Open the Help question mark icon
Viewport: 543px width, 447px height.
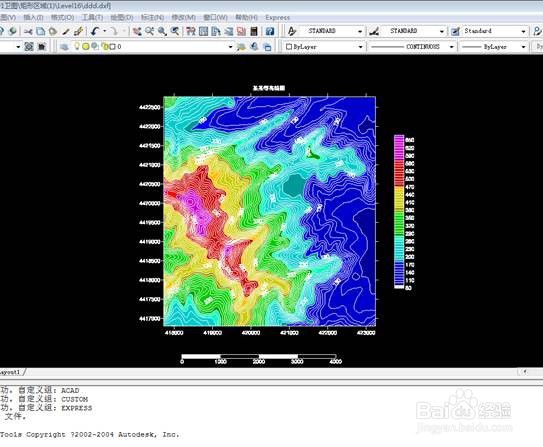click(x=270, y=32)
